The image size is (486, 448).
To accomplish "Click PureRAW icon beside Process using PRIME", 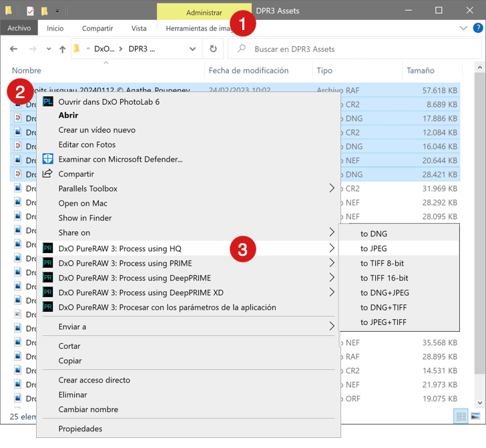I will tap(48, 263).
